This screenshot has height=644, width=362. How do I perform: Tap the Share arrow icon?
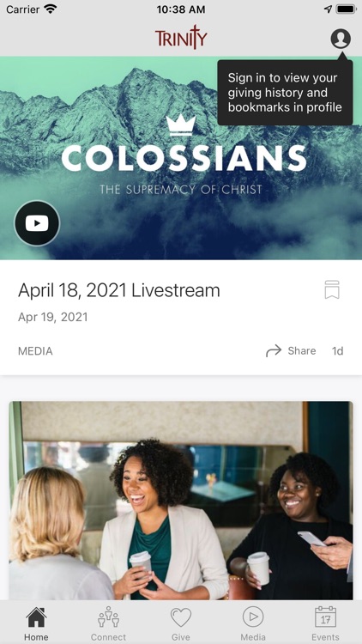pos(274,350)
